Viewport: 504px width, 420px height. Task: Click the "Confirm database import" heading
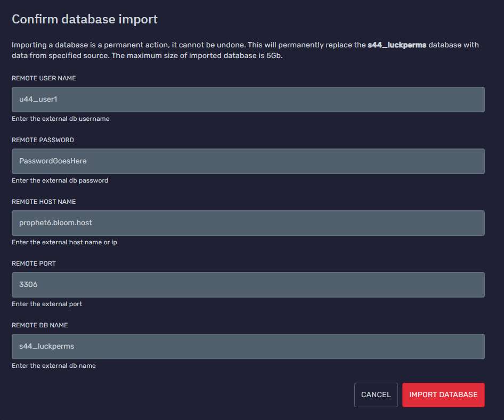[85, 20]
